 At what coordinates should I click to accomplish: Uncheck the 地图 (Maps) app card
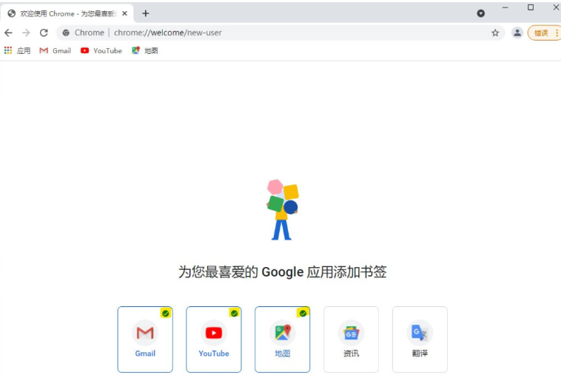pos(282,339)
